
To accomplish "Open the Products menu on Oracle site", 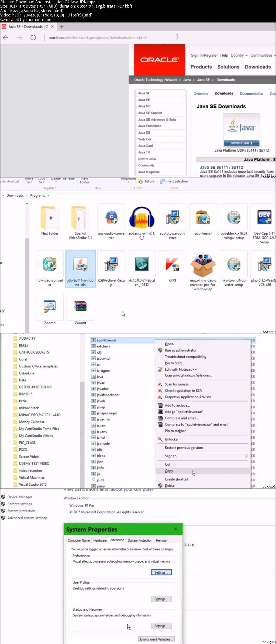I will 201,67.
